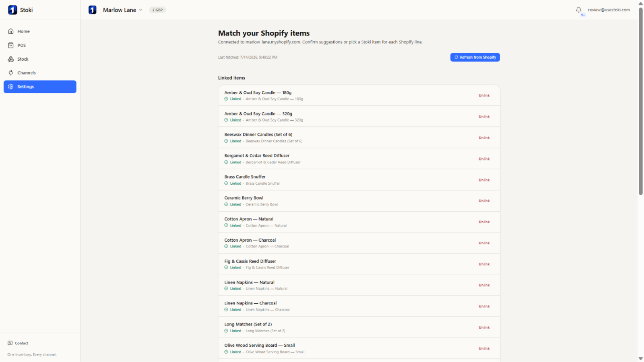Click the Marlow Lane store logo
This screenshot has width=644, height=362.
(93, 10)
